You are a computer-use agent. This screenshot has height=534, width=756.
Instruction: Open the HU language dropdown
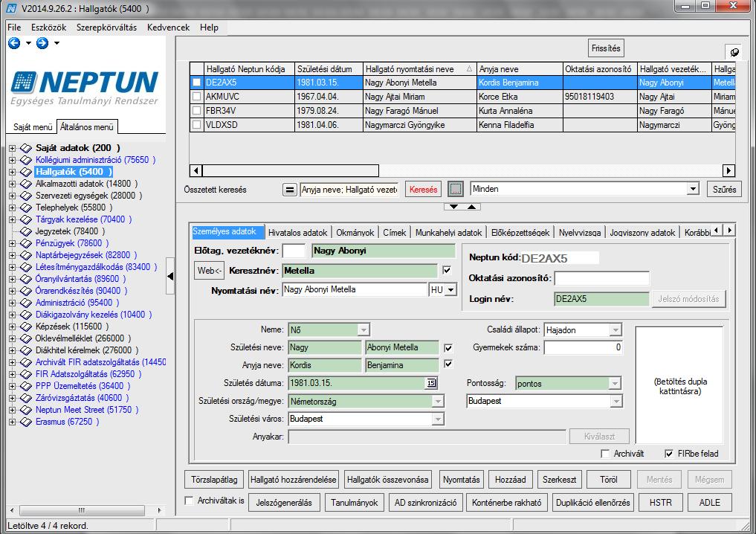click(450, 290)
